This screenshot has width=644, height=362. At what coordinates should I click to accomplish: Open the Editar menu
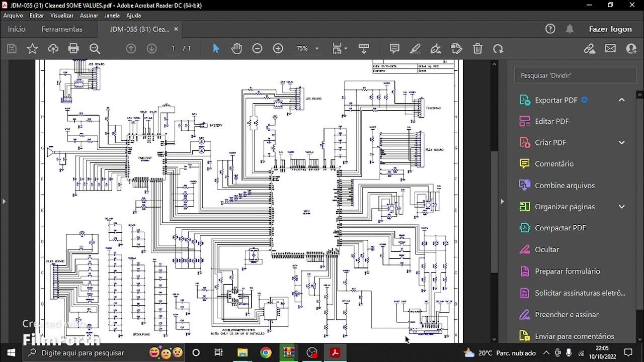(37, 16)
